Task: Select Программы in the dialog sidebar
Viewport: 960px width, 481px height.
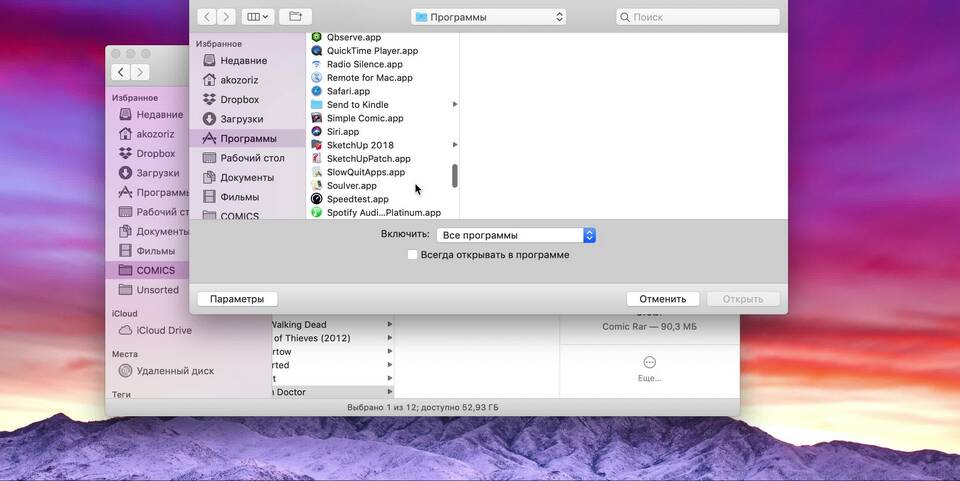Action: [247, 138]
